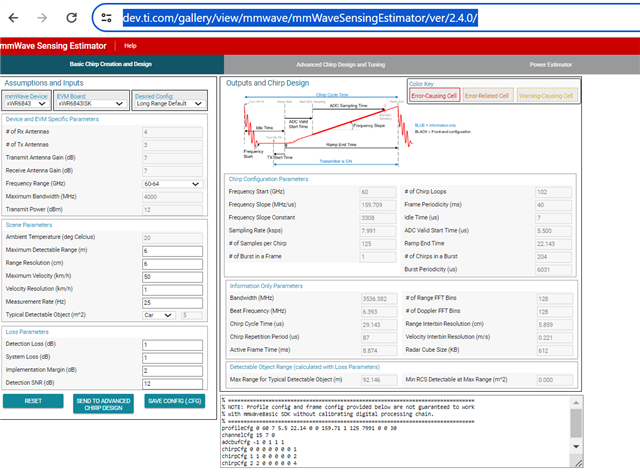
Task: Click the Warning-Causing Cell color key
Action: point(547,96)
